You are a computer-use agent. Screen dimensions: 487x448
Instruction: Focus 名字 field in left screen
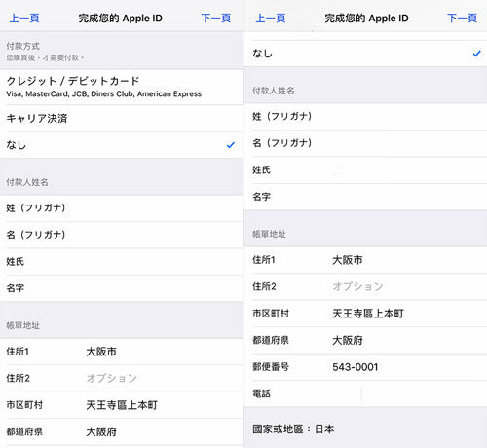click(122, 288)
